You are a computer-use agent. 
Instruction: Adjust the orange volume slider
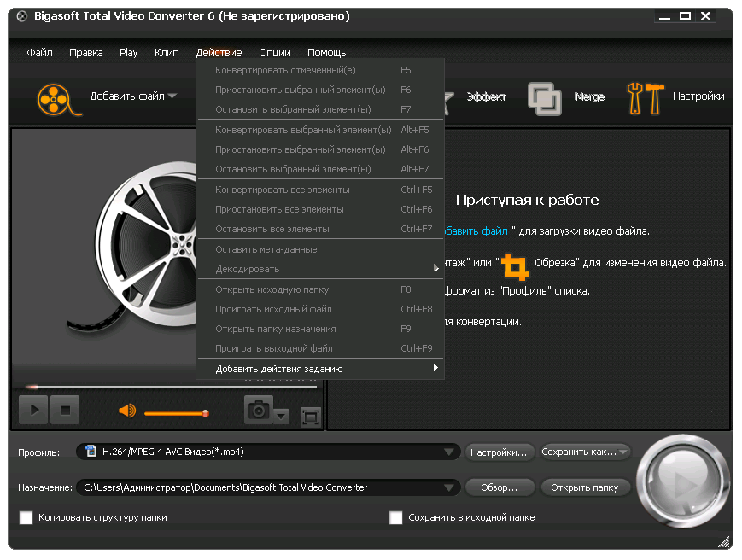pyautogui.click(x=176, y=414)
